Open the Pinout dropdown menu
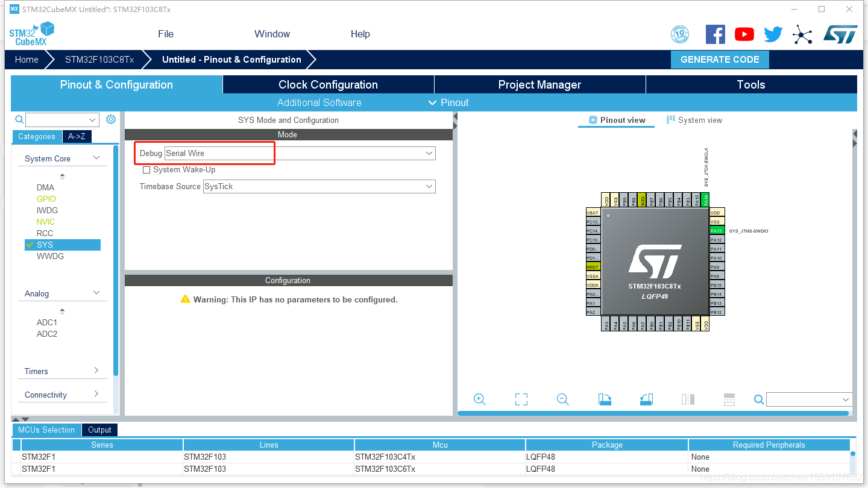Screen dimensions: 868x488 click(448, 102)
